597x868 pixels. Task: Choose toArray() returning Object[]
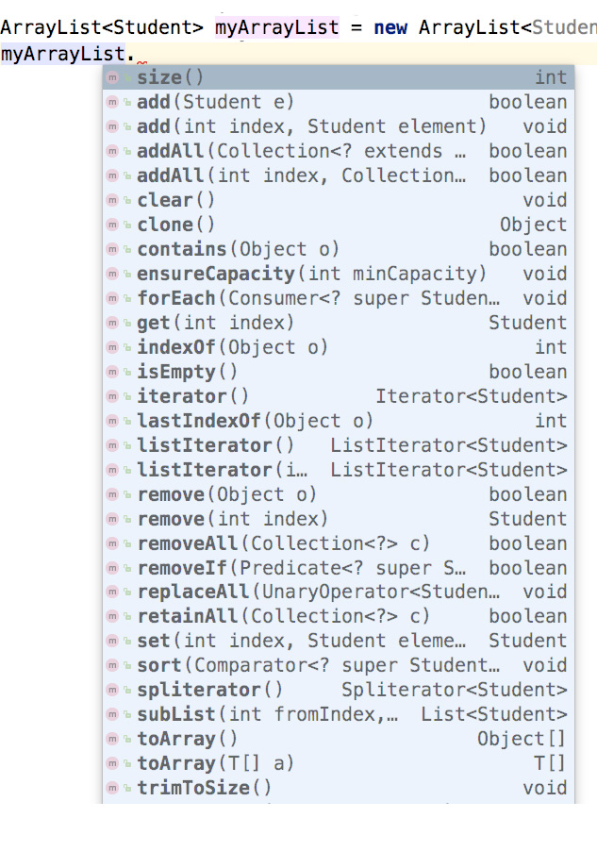[x=187, y=740]
